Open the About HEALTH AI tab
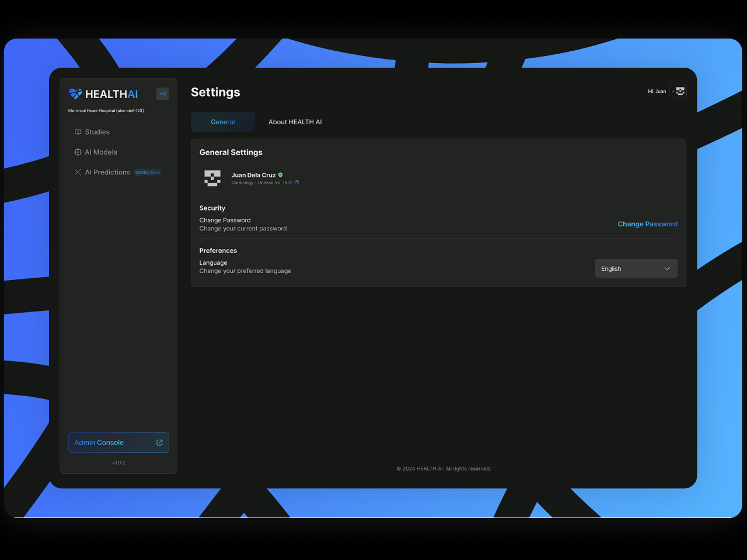Viewport: 747px width, 560px height. coord(295,122)
